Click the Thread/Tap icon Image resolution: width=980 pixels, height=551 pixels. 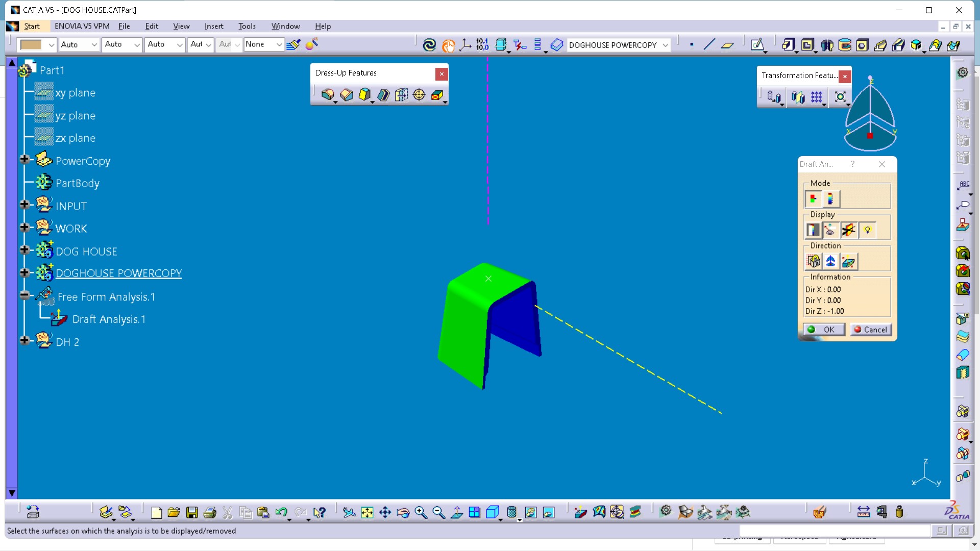point(419,95)
